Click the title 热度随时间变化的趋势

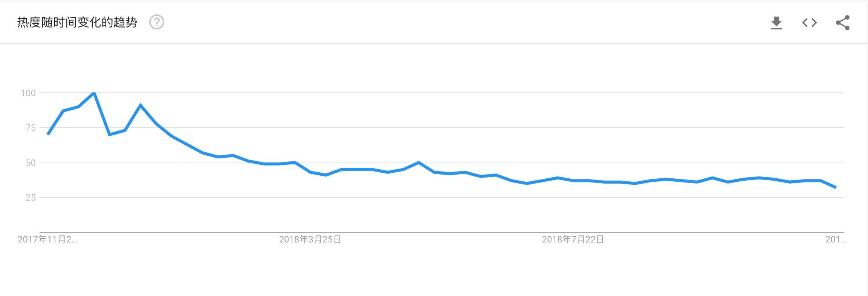coord(77,22)
